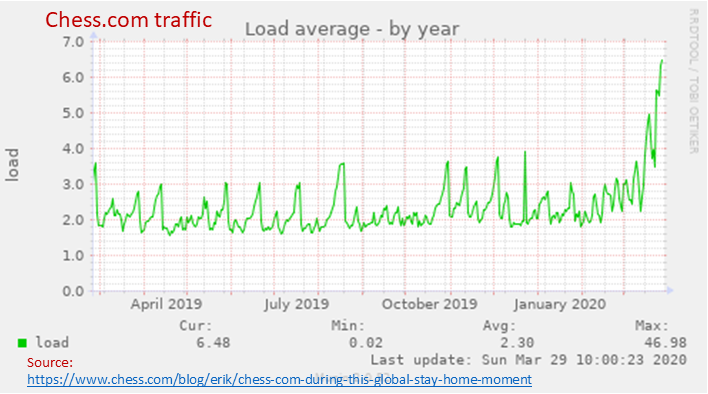Click the 'July 2019' axis label
The height and width of the screenshot is (394, 708).
pos(297,304)
